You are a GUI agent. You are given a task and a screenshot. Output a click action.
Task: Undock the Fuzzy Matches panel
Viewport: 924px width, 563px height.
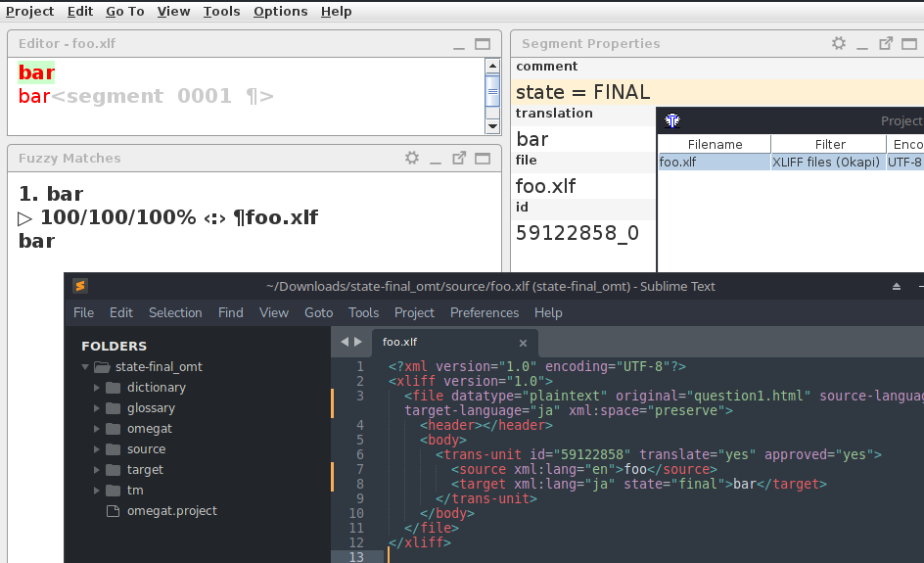tap(459, 158)
